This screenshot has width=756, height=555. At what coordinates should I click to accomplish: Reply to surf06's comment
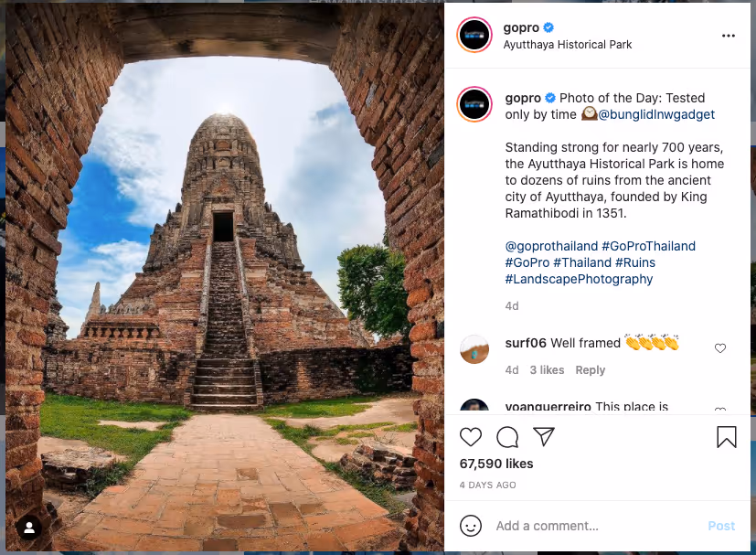[591, 369]
